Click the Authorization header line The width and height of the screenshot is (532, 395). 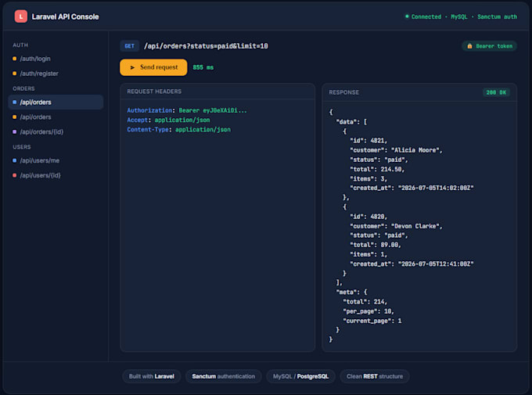187,110
